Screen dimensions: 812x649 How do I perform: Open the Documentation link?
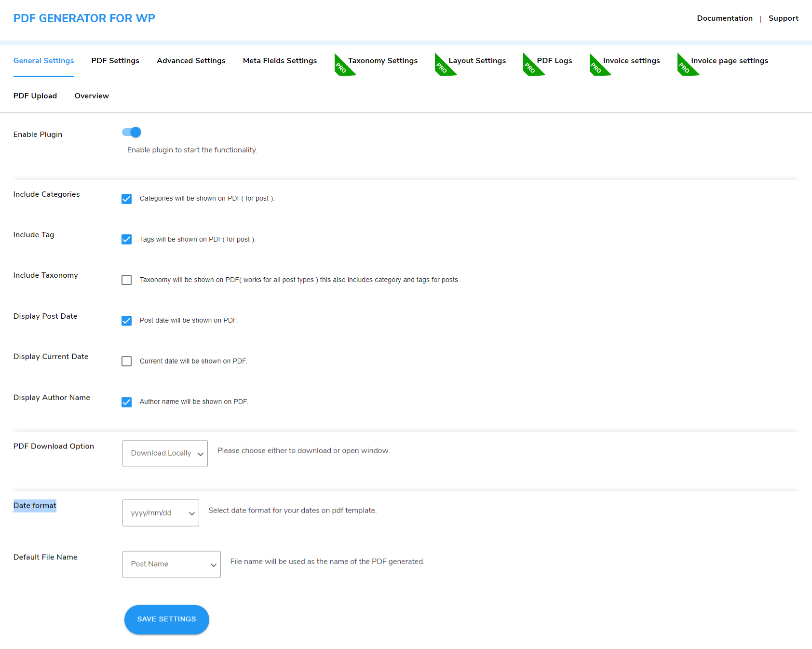point(724,18)
